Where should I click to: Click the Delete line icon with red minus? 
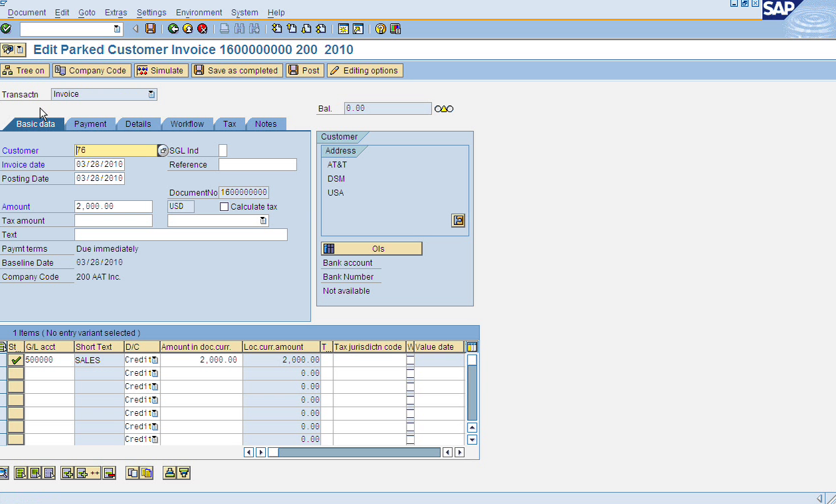pos(110,473)
